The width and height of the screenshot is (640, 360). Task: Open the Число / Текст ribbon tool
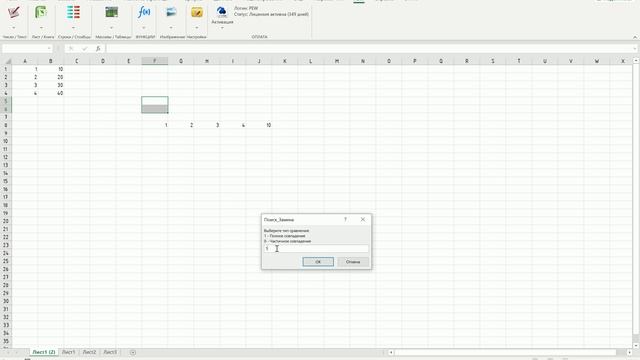pyautogui.click(x=14, y=13)
